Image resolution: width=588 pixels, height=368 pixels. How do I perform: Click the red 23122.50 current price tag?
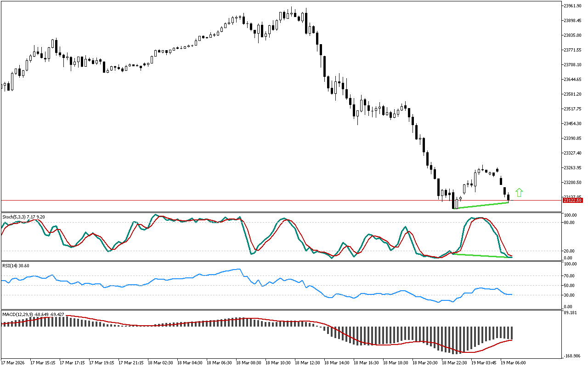573,201
